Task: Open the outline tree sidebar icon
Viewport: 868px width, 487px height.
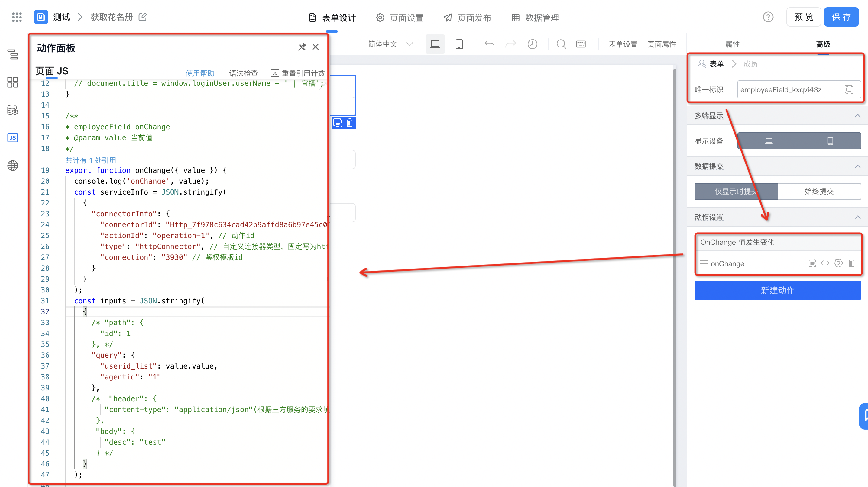Action: (x=13, y=54)
